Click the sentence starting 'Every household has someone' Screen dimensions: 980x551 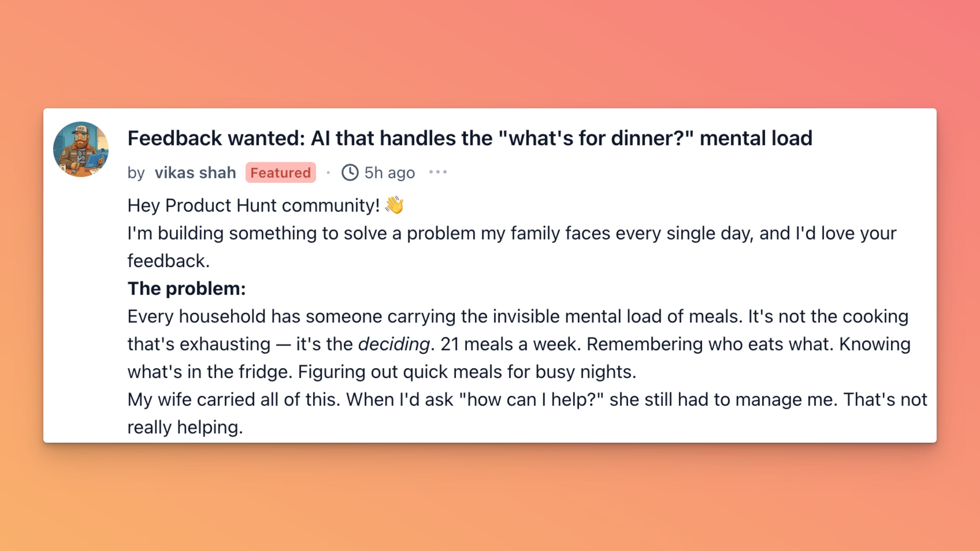point(434,317)
